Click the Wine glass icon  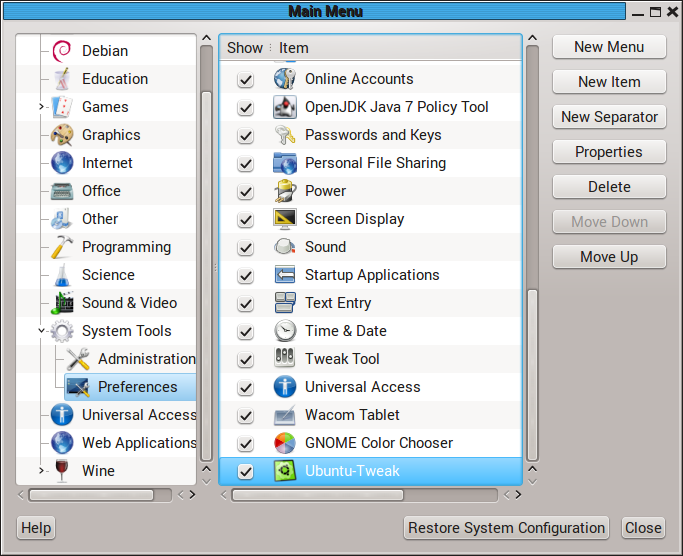point(62,471)
